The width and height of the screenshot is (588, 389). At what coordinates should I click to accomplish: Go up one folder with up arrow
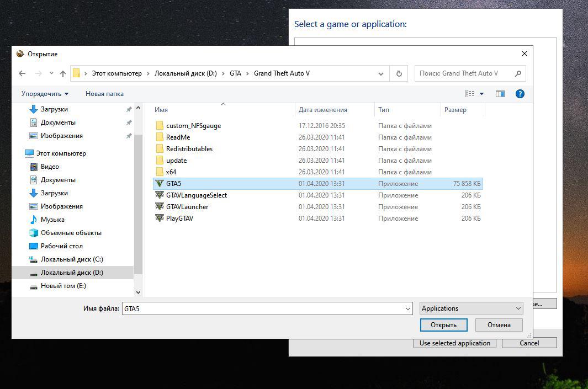point(62,73)
